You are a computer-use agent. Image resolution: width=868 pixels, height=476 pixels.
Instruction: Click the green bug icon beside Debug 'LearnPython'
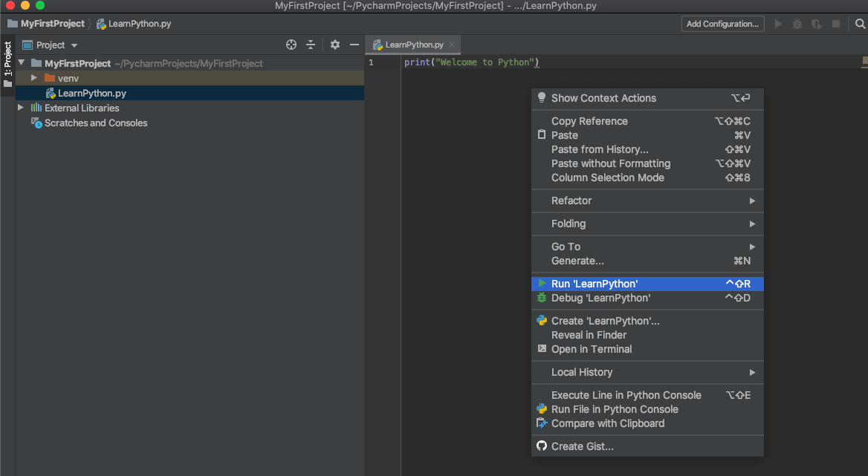pyautogui.click(x=542, y=298)
